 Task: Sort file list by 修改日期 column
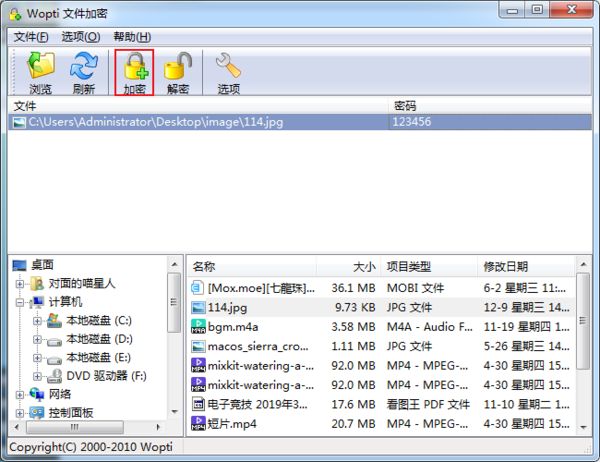506,266
